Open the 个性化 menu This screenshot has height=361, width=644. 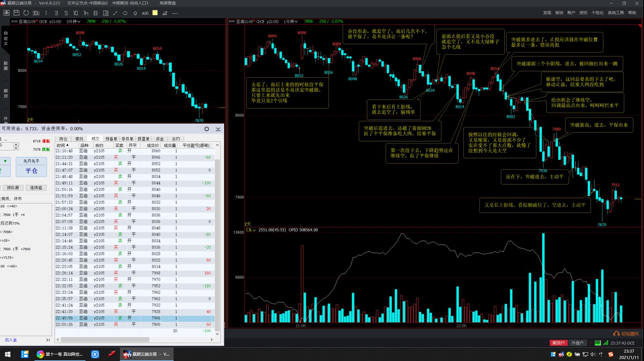597,13
